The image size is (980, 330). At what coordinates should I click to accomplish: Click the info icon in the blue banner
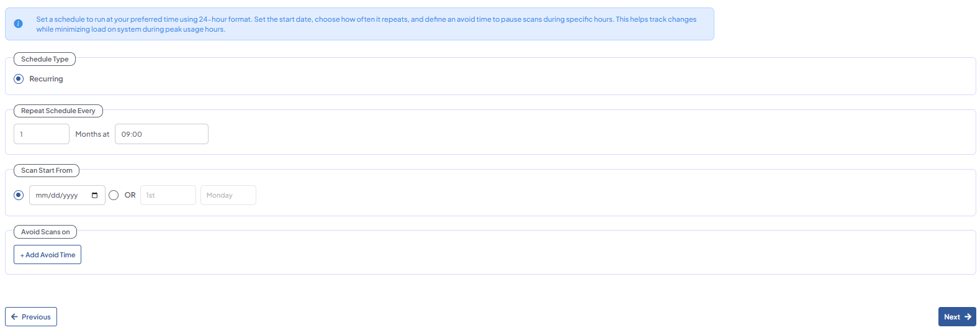click(19, 24)
